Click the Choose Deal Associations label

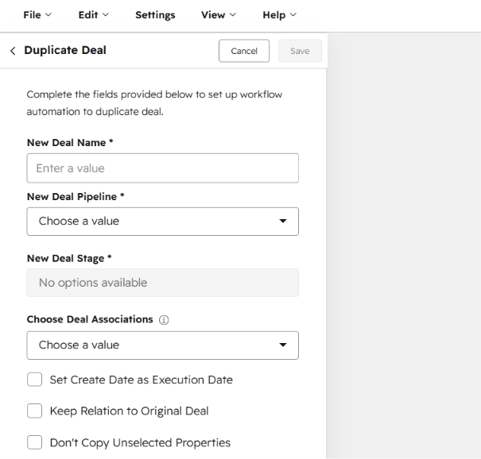click(x=90, y=319)
